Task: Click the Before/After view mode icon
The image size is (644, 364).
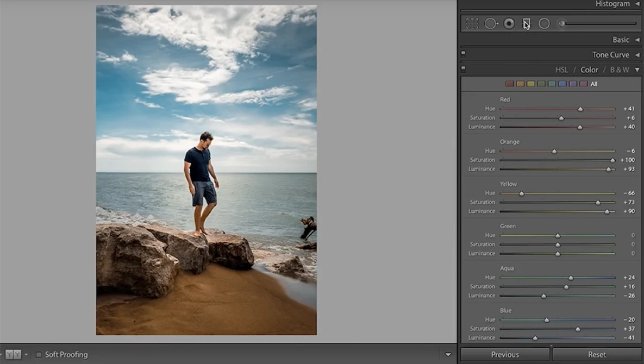Action: click(x=13, y=354)
